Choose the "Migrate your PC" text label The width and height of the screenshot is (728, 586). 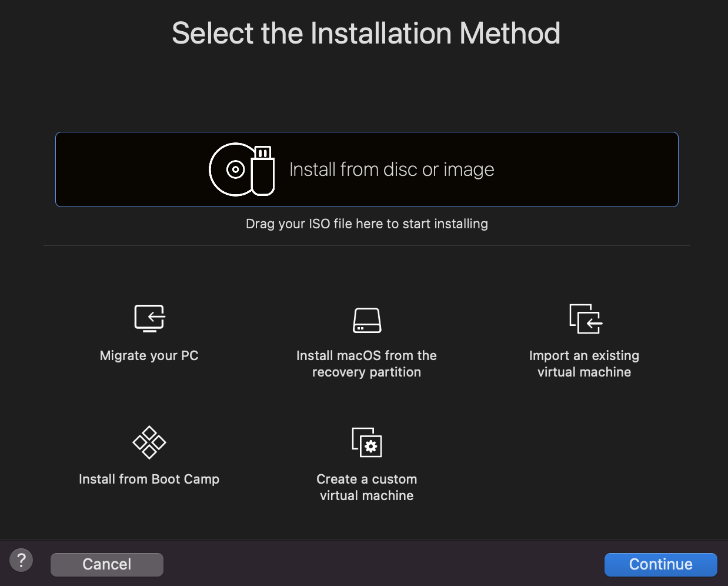149,355
